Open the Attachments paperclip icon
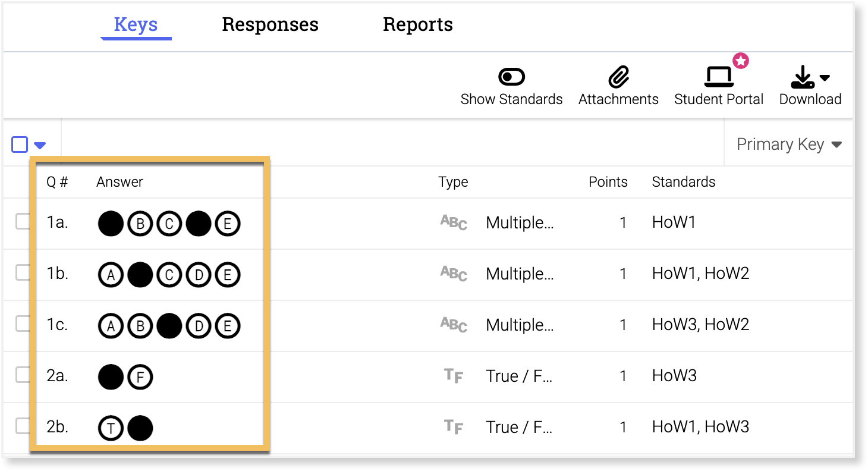Screen dimensions: 868x471 pos(618,77)
